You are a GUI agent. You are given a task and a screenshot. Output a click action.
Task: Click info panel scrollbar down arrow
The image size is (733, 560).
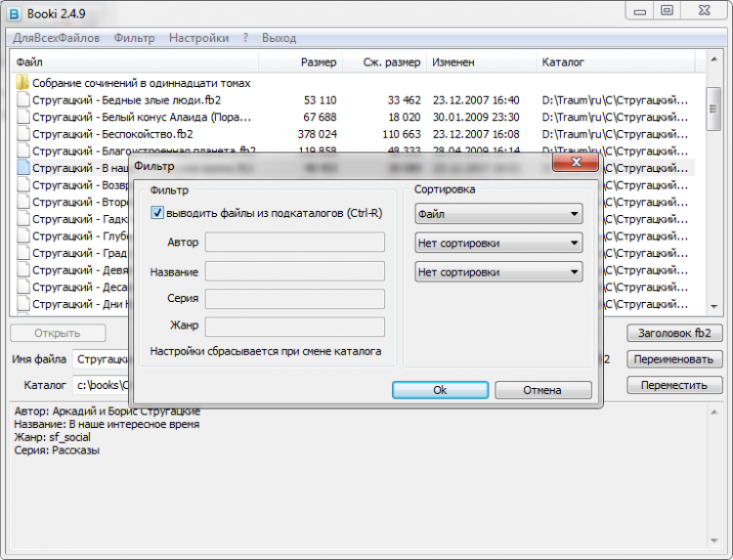713,540
